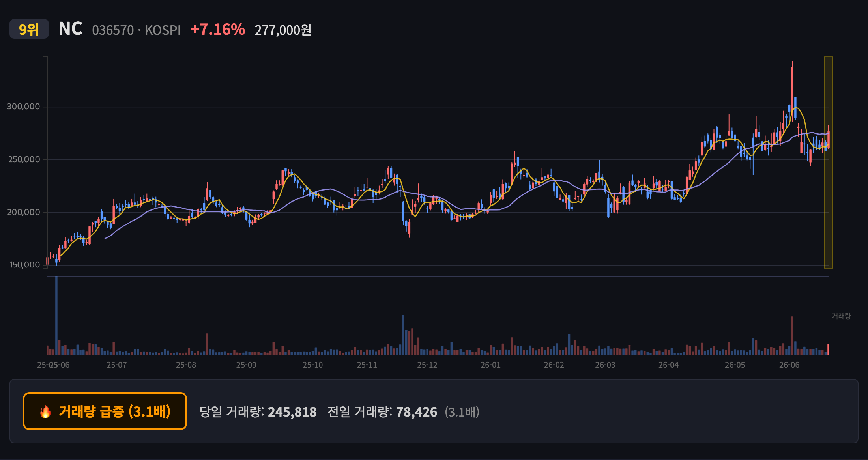Click the 150,000 price axis label
Viewport: 868px width, 460px height.
tap(24, 265)
